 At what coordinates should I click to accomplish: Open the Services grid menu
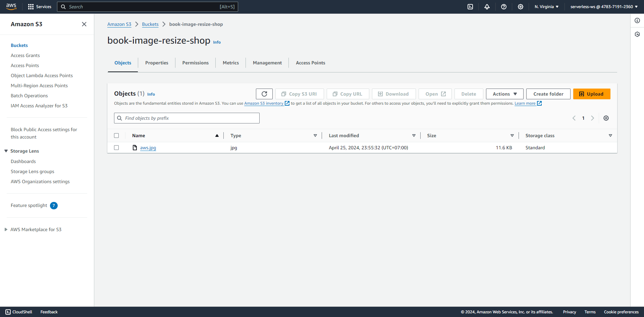pos(40,7)
